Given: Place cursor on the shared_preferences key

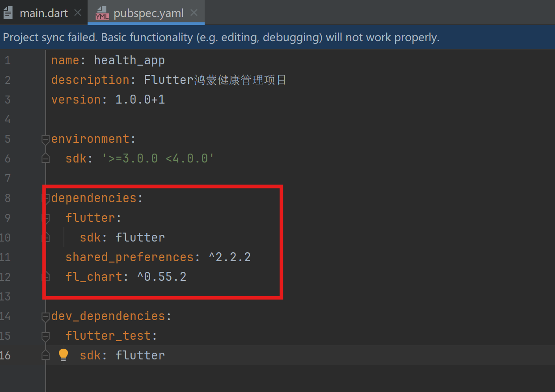Looking at the screenshot, I should (x=130, y=257).
